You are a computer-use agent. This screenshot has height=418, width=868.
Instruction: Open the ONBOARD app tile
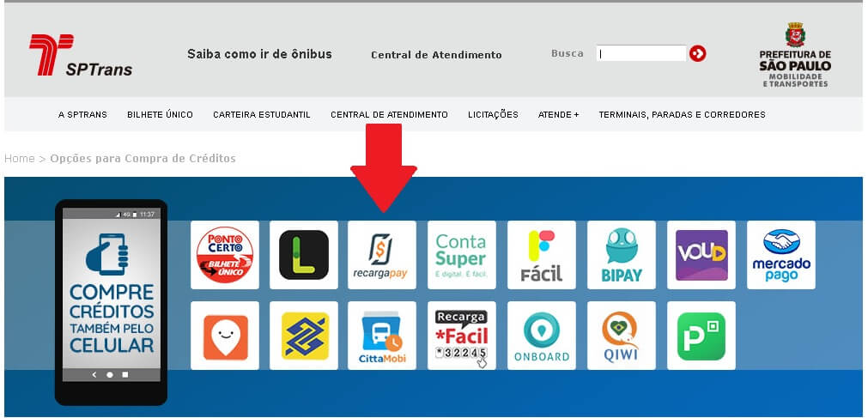point(542,336)
